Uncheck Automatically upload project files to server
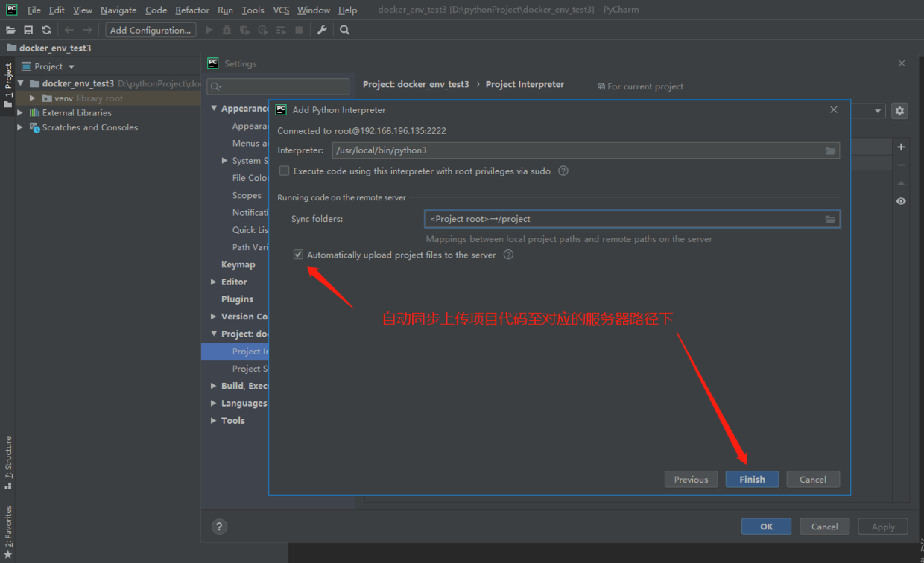 coord(298,255)
